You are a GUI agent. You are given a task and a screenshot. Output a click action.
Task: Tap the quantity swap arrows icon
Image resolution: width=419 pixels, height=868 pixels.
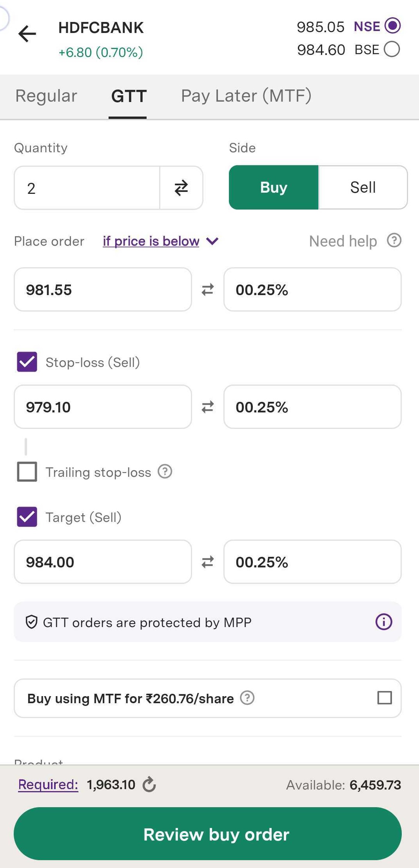181,188
